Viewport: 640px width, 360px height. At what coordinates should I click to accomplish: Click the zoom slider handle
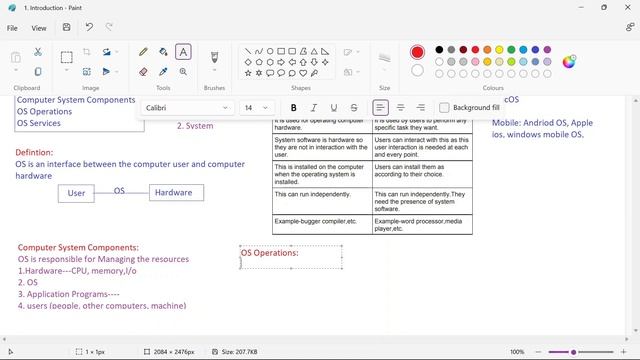[573, 352]
